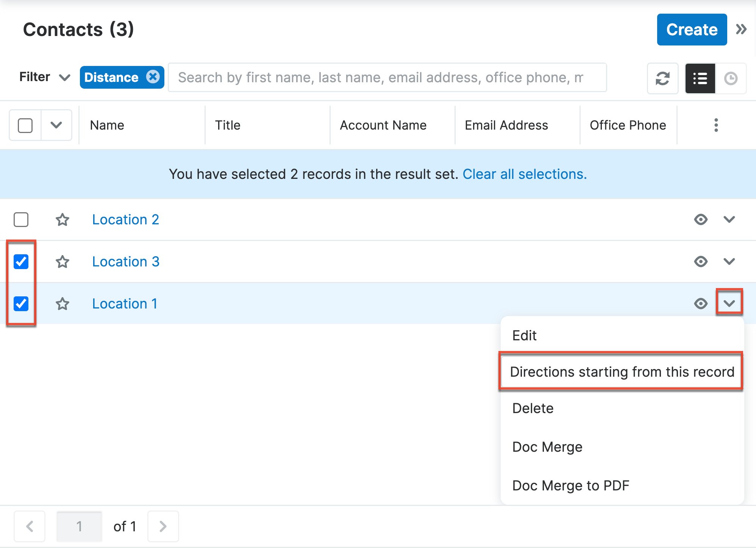Select Doc Merge to PDF
This screenshot has height=548, width=756.
click(x=570, y=485)
